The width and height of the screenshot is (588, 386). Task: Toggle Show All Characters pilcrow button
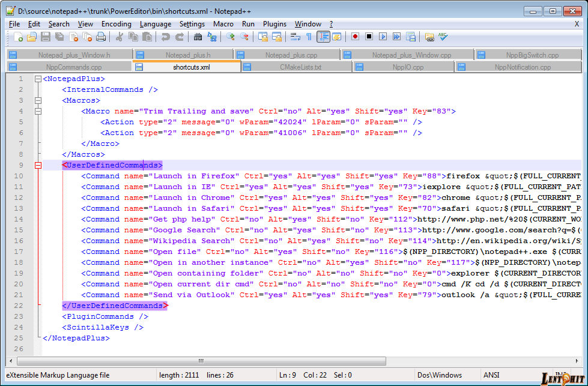point(309,37)
